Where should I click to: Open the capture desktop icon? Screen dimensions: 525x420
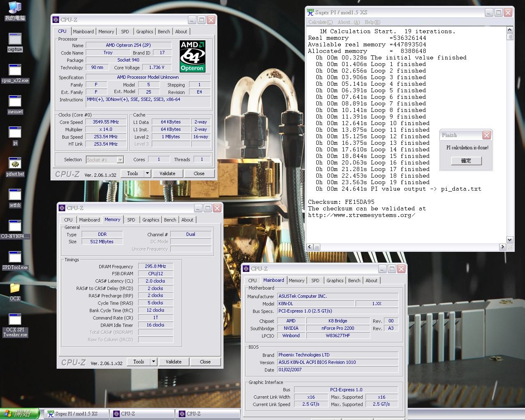pos(15,42)
